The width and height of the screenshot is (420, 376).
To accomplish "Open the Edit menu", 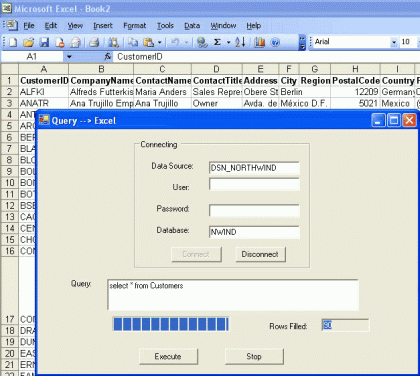I will tap(51, 26).
